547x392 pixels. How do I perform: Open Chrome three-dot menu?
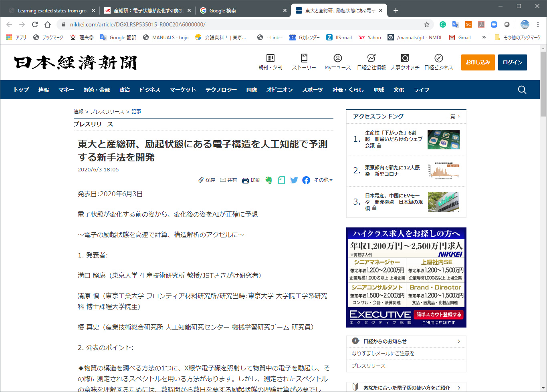538,24
